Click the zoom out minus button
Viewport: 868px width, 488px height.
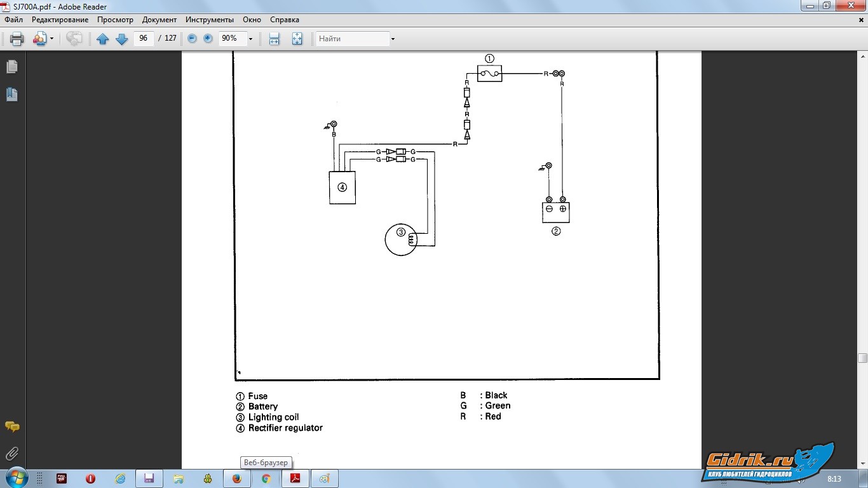pyautogui.click(x=192, y=39)
